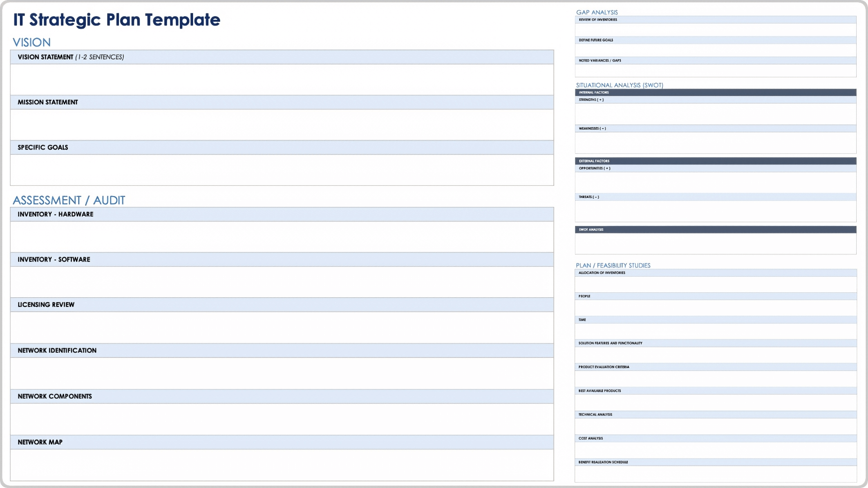Select the Assessment / Audit heading
Image resolution: width=868 pixels, height=488 pixels.
(69, 200)
